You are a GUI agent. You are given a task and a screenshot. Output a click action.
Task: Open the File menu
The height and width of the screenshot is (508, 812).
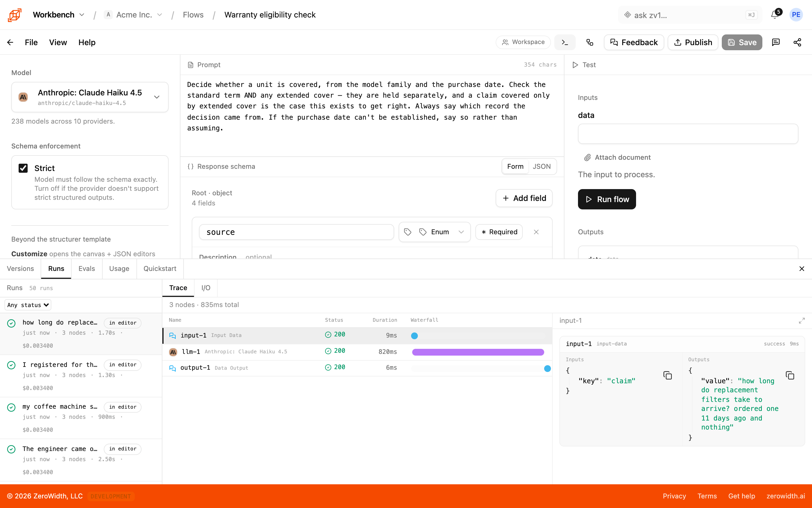[31, 42]
